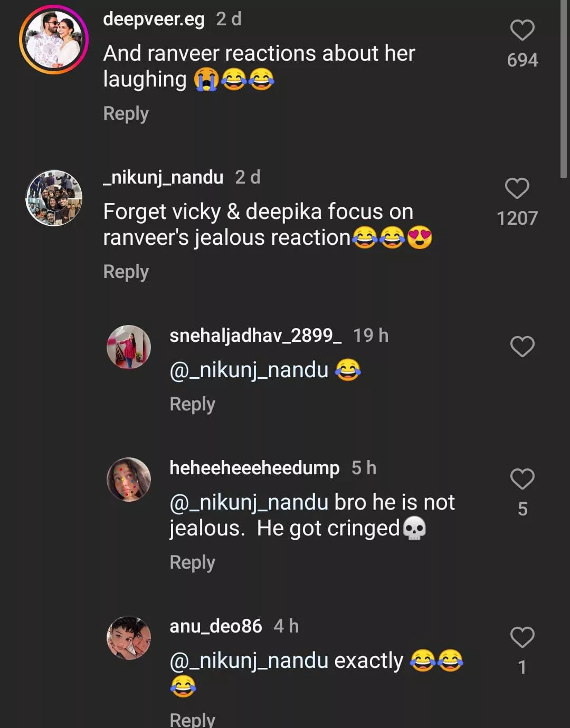This screenshot has width=570, height=728.
Task: Open deepveer.eg's profile picture story
Action: click(54, 40)
